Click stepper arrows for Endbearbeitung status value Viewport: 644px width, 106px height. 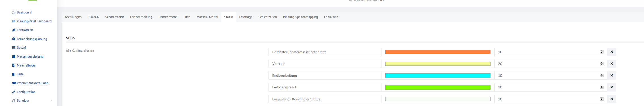pos(602,75)
